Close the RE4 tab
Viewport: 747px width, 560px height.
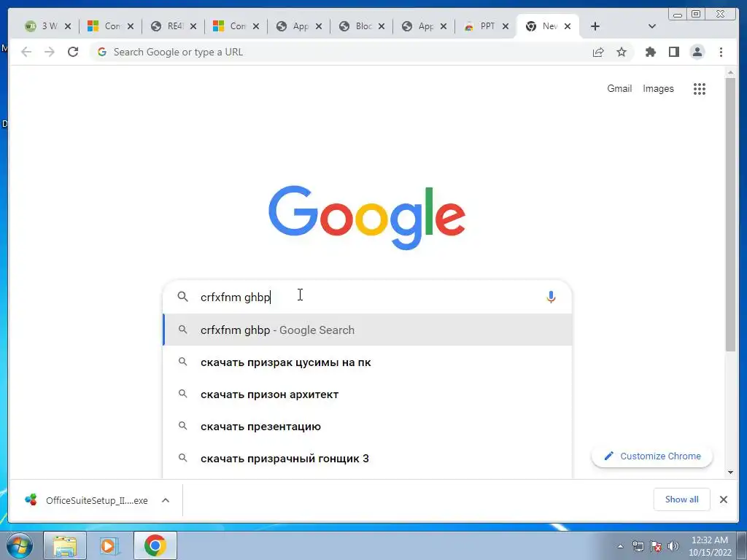point(193,26)
